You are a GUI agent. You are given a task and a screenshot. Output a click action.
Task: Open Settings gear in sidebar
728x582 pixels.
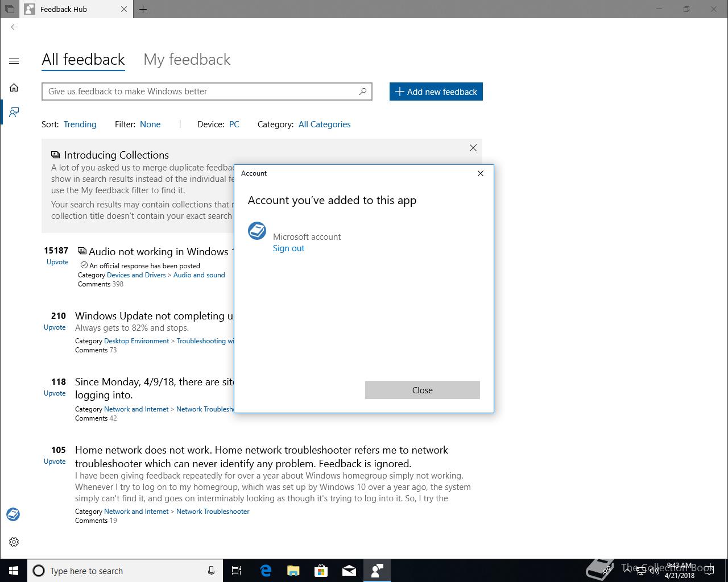[x=14, y=542]
